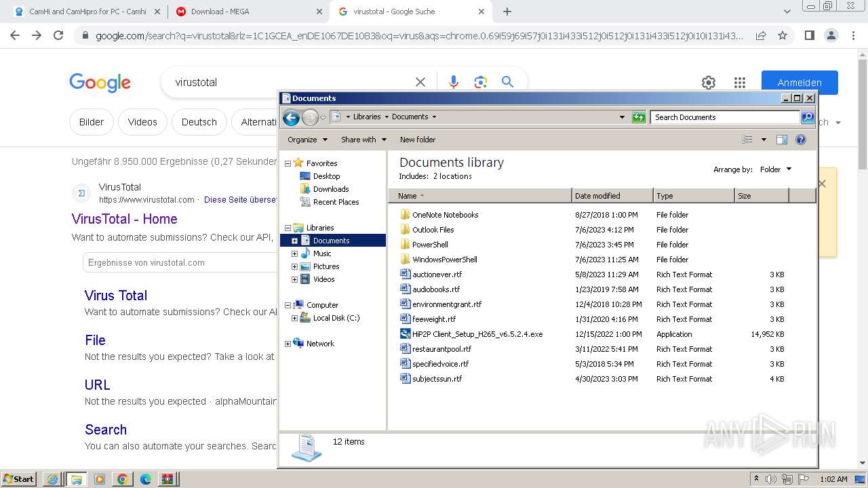Select specifiedvoice.rtf file
This screenshot has height=488, width=868.
[x=440, y=364]
